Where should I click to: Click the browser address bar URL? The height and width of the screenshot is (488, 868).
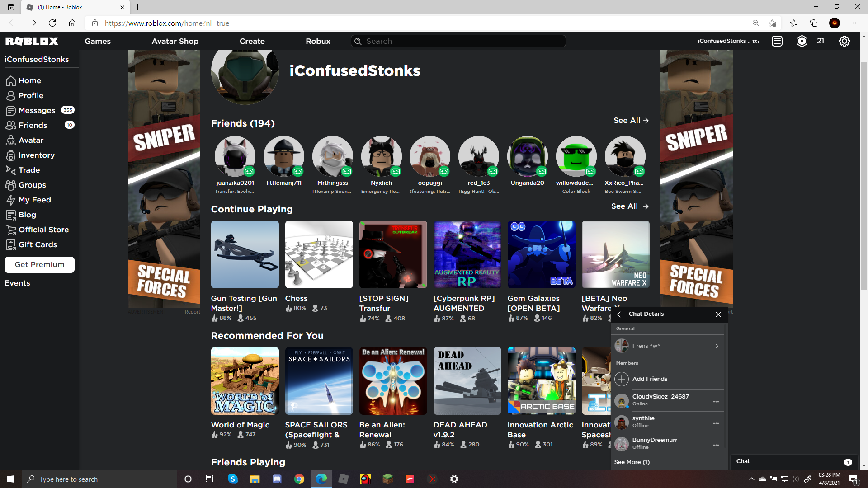(167, 23)
